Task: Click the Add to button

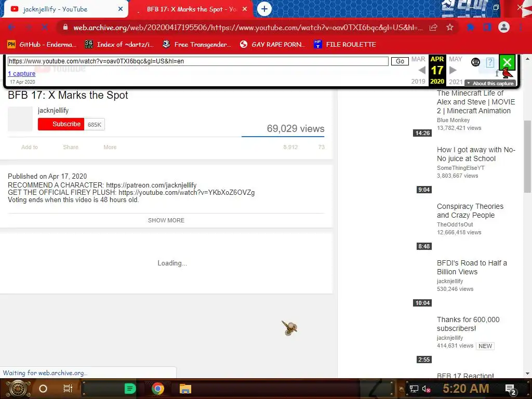Action: [30, 147]
